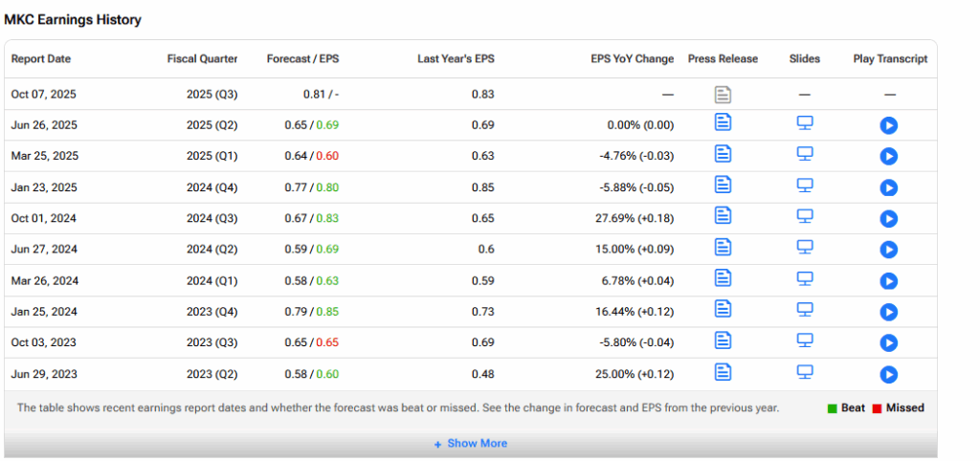The height and width of the screenshot is (461, 980).
Task: Play transcript for Jun 26, 2025 earnings
Action: coord(888,125)
